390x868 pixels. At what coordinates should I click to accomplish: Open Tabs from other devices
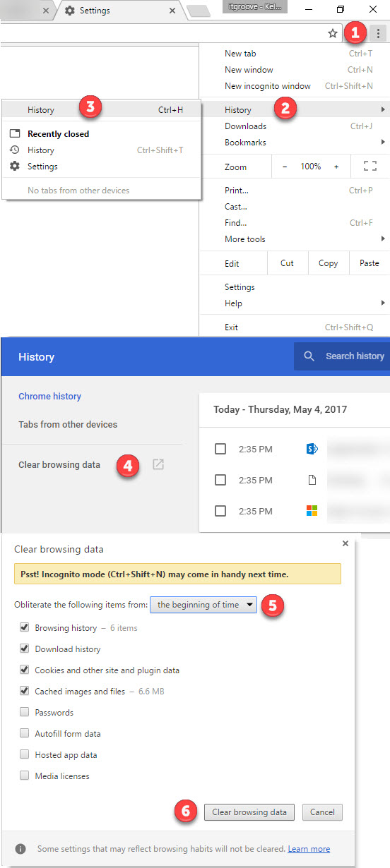click(x=68, y=425)
